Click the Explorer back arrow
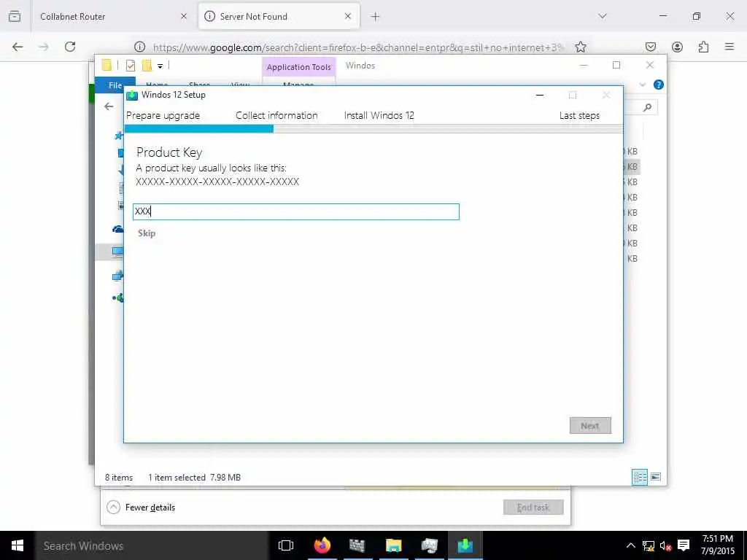 (x=109, y=106)
